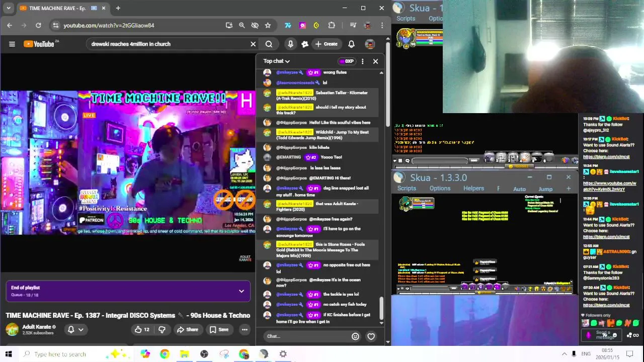The height and width of the screenshot is (362, 644).
Task: Open Settings gear on the taskbar
Action: point(283,354)
